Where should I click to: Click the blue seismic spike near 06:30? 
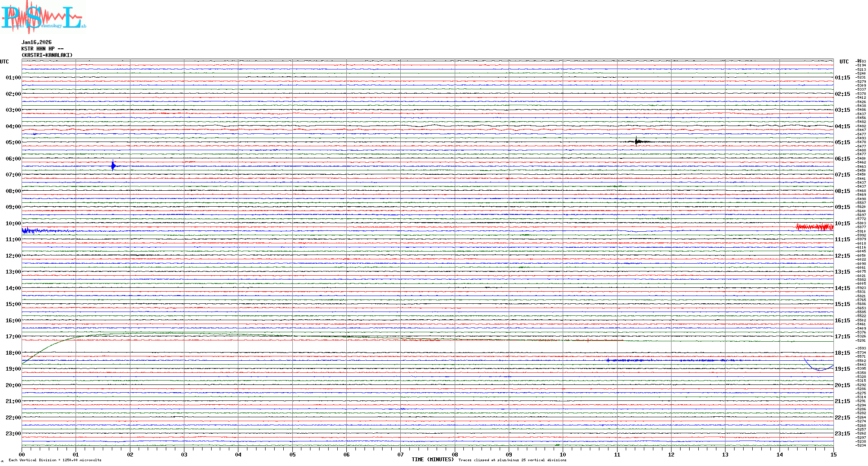click(x=113, y=166)
